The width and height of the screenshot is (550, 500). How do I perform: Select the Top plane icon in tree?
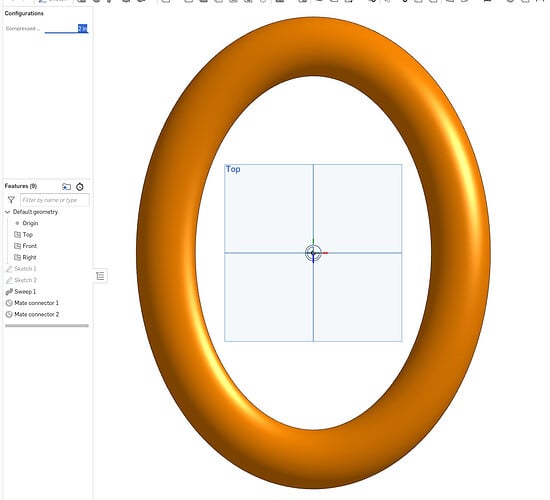point(17,234)
